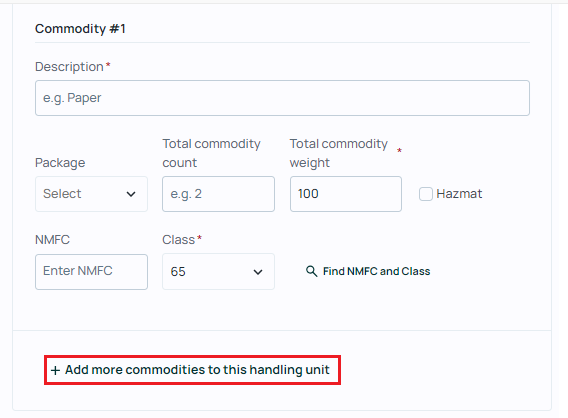Tick the Hazmat checkbox

(x=426, y=194)
